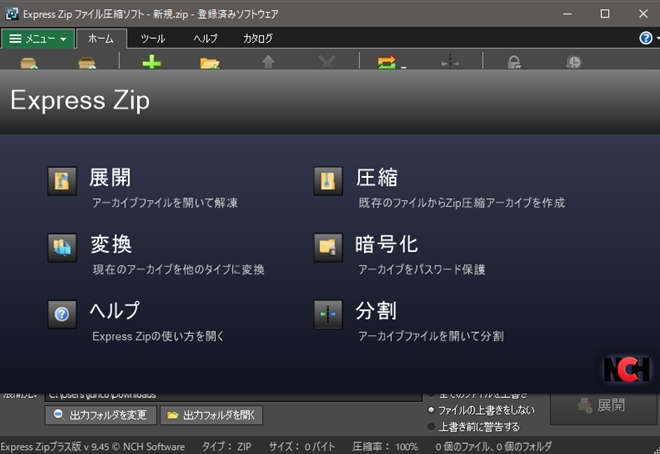The height and width of the screenshot is (454, 660).
Task: Click the サイズ: 0 バイト status entry
Action: (x=302, y=446)
